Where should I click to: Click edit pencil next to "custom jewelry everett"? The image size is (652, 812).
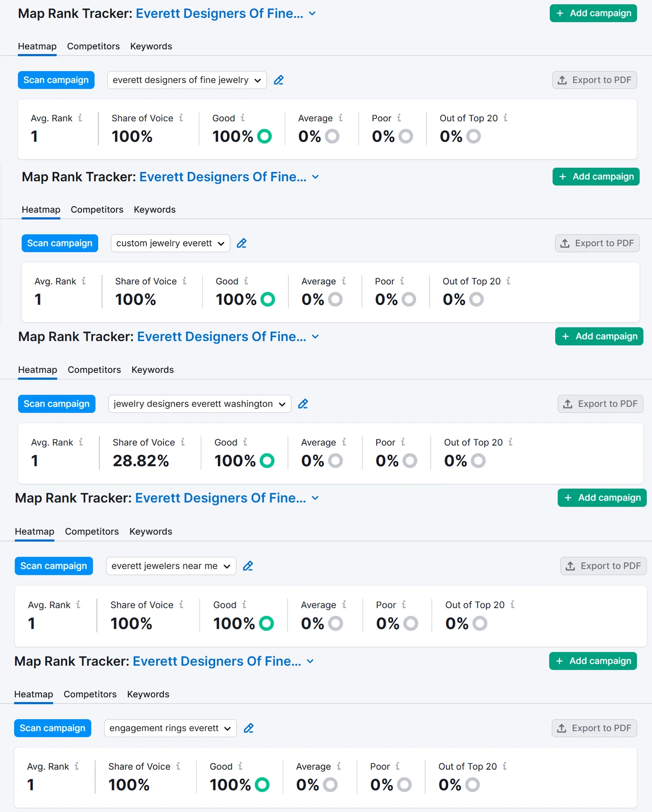[242, 243]
